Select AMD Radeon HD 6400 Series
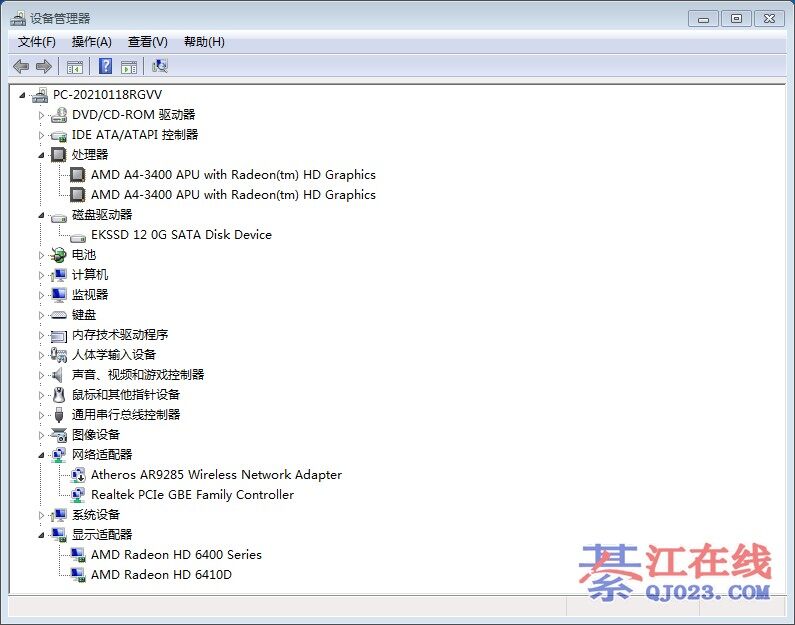 (x=176, y=555)
